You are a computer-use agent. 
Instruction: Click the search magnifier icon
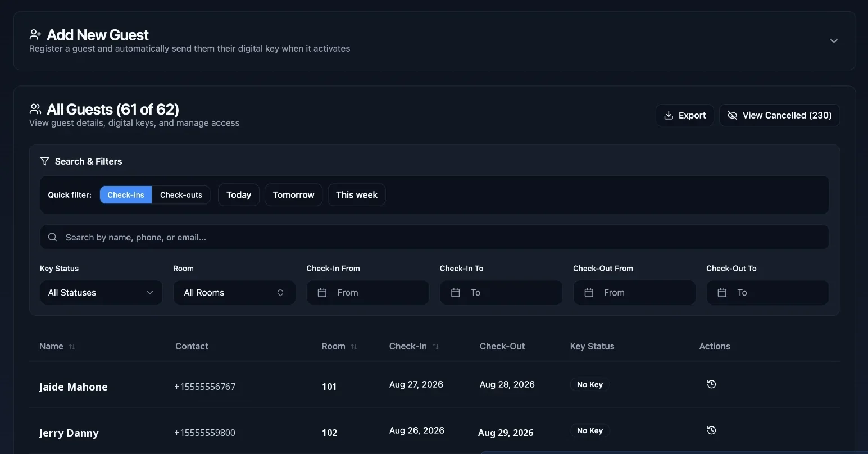53,237
